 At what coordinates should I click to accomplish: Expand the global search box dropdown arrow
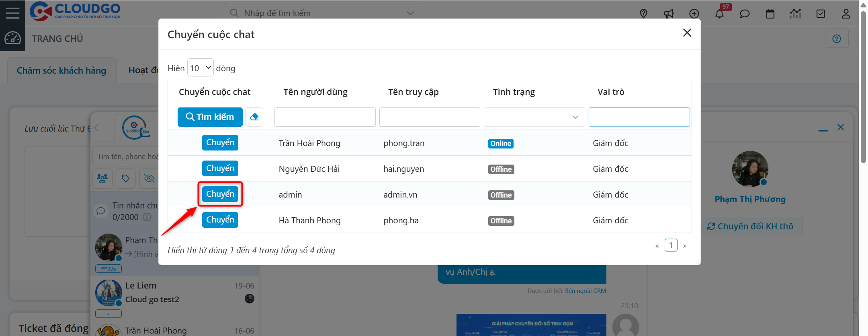coord(410,13)
